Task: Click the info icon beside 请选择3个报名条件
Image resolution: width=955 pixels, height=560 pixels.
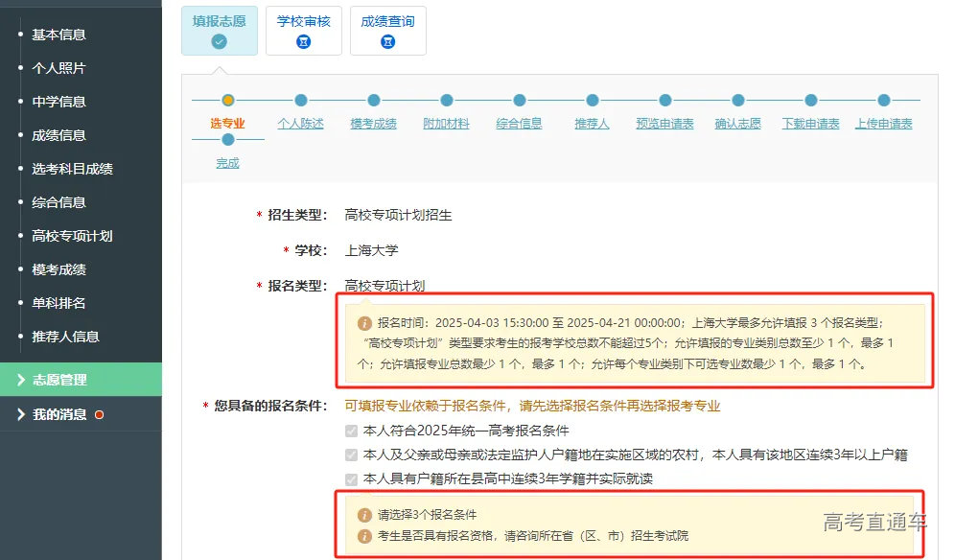Action: 364,514
